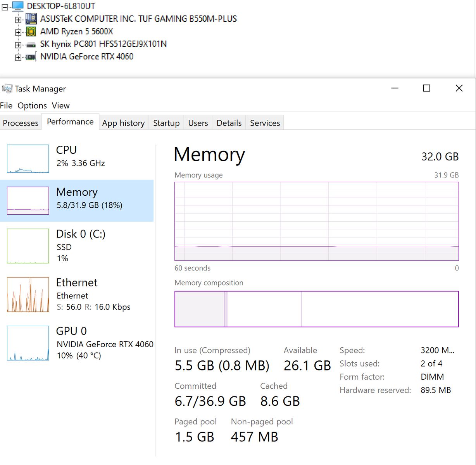Maximize the Task Manager window
This screenshot has height=465, width=476.
coord(426,88)
